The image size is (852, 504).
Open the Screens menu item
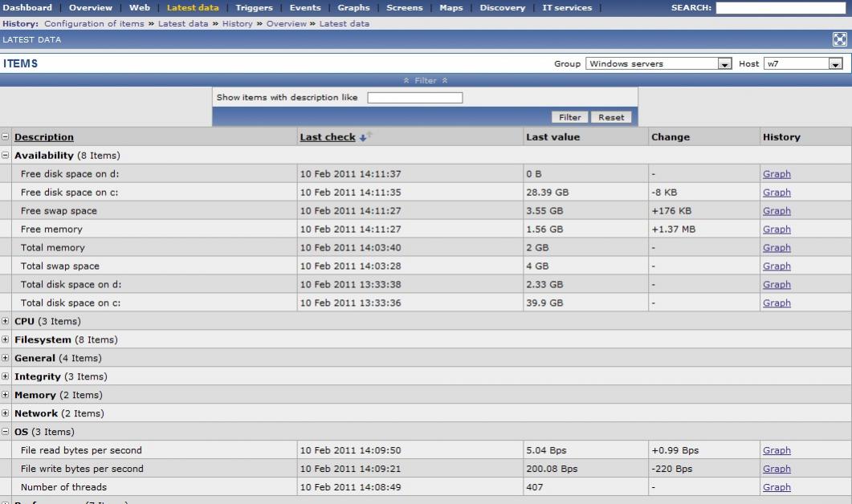coord(404,7)
